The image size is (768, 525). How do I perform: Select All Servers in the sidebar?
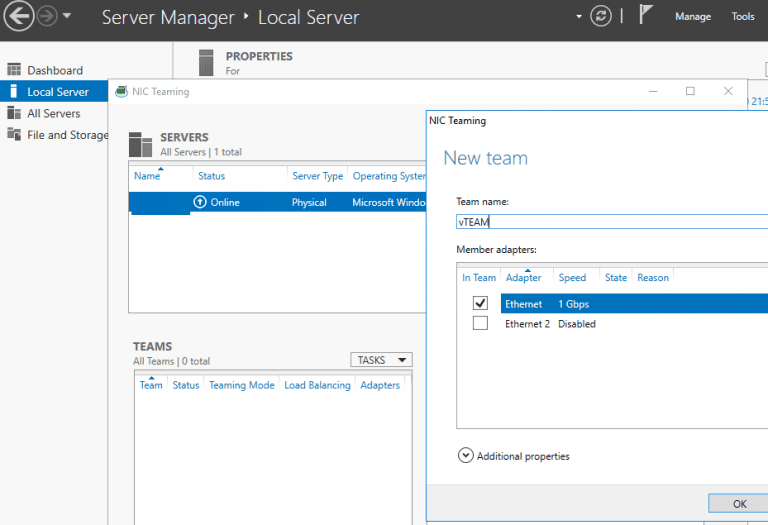(53, 113)
